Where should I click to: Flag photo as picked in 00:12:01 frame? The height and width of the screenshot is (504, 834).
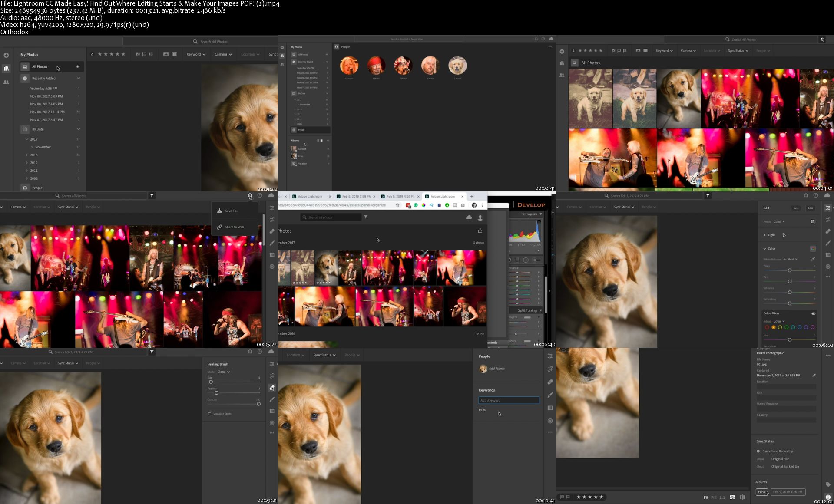point(562,497)
